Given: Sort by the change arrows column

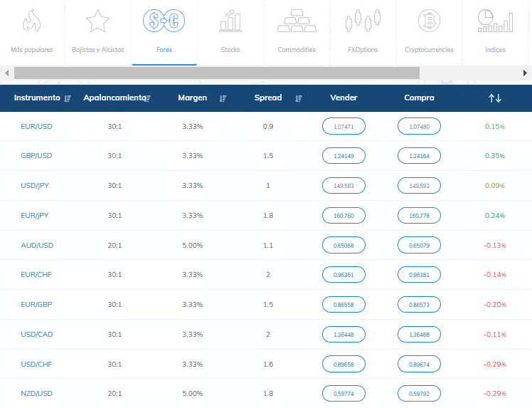Looking at the screenshot, I should 495,98.
